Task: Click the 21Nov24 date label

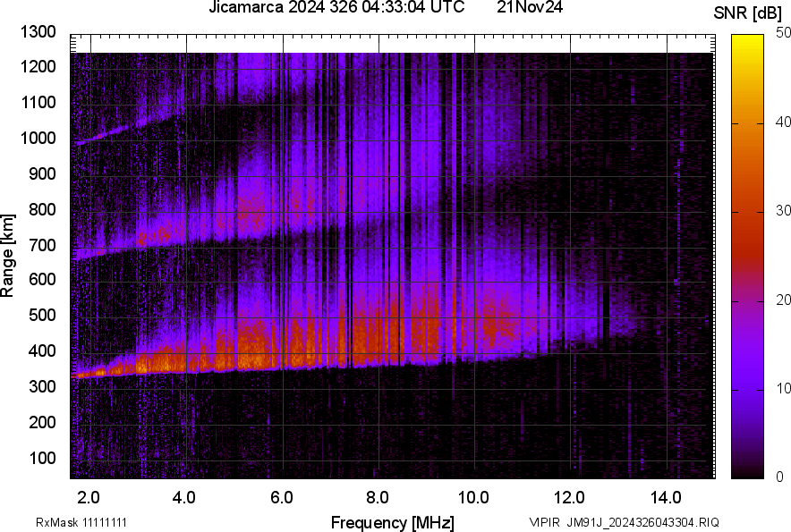Action: [x=530, y=8]
